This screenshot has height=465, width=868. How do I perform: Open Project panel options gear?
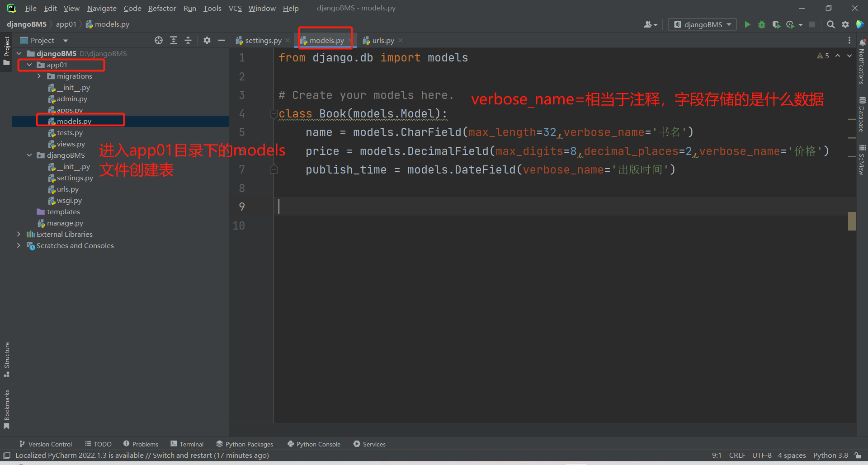tap(207, 40)
